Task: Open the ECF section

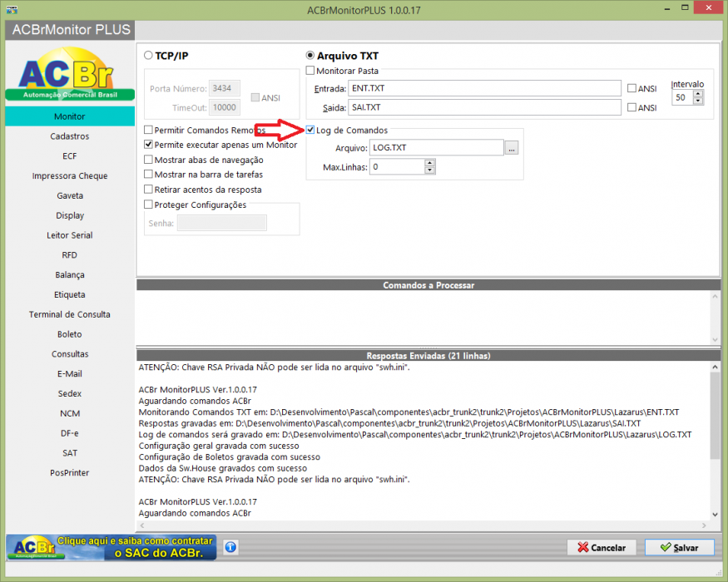Action: pos(70,156)
